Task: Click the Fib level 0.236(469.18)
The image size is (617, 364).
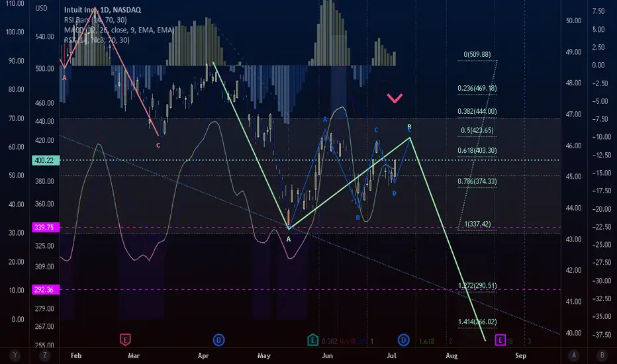Action: pos(477,88)
